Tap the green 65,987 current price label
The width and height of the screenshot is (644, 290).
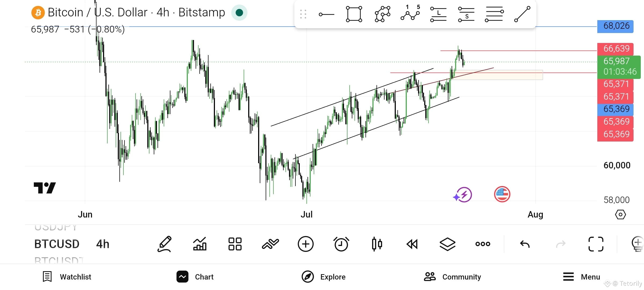[x=619, y=67]
